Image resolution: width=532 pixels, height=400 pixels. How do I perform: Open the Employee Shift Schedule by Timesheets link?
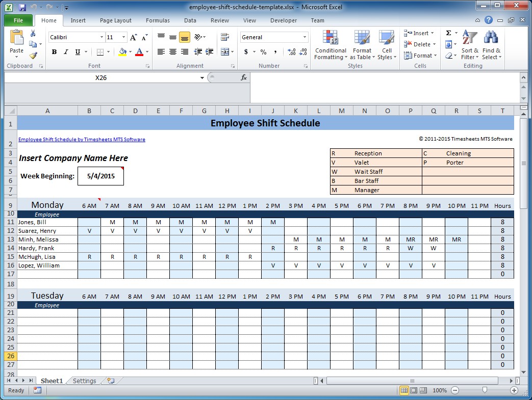click(x=82, y=140)
